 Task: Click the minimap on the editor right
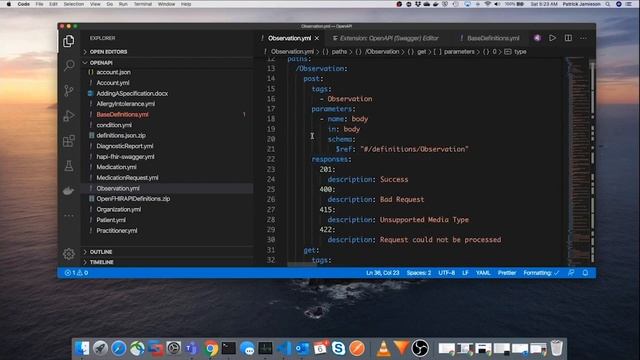(x=578, y=162)
